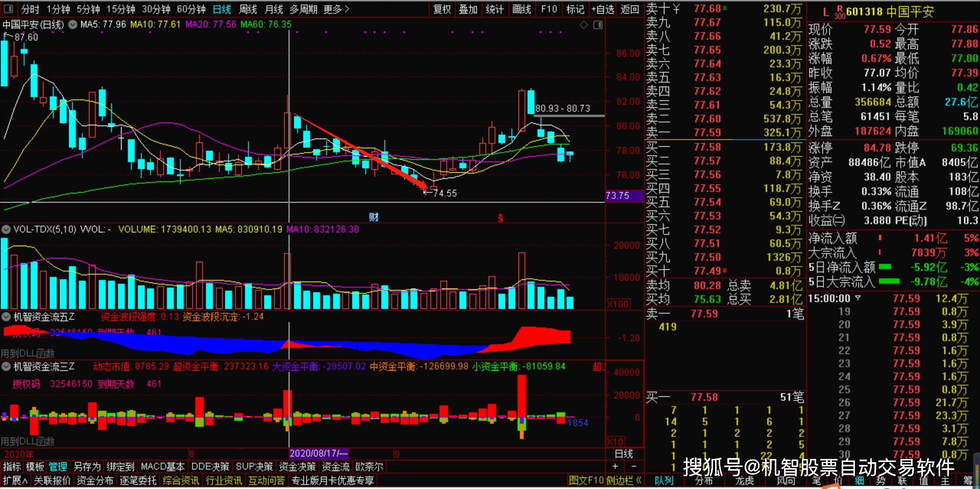Image resolution: width=980 pixels, height=489 pixels.
Task: Open the VOL-TDX indicator dropdown
Action: click(x=6, y=229)
